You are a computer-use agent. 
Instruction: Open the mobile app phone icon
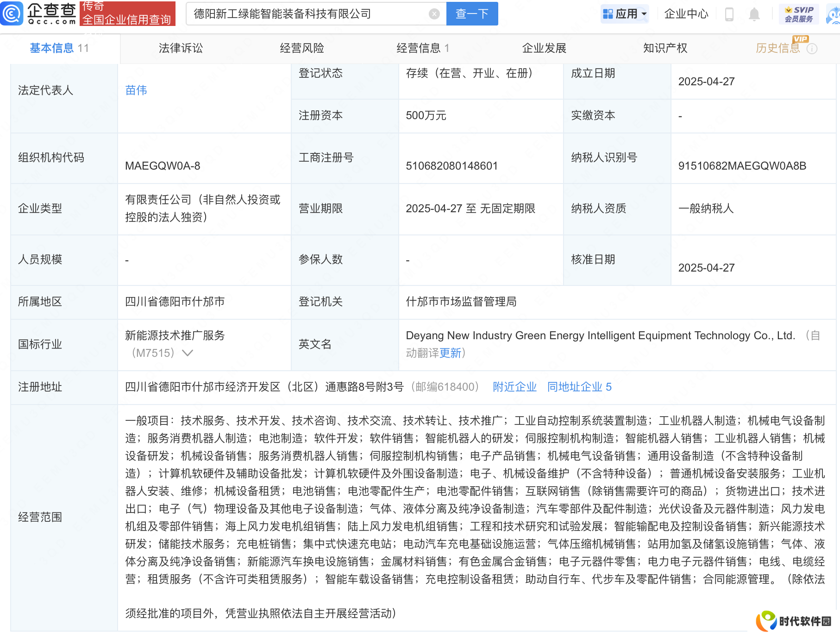(x=729, y=14)
